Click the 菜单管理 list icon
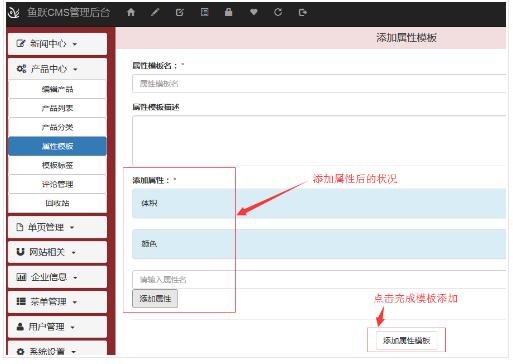The width and height of the screenshot is (513, 364). point(21,301)
